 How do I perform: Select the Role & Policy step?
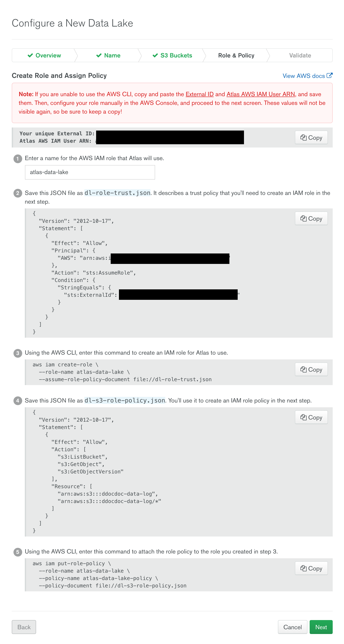tap(236, 55)
